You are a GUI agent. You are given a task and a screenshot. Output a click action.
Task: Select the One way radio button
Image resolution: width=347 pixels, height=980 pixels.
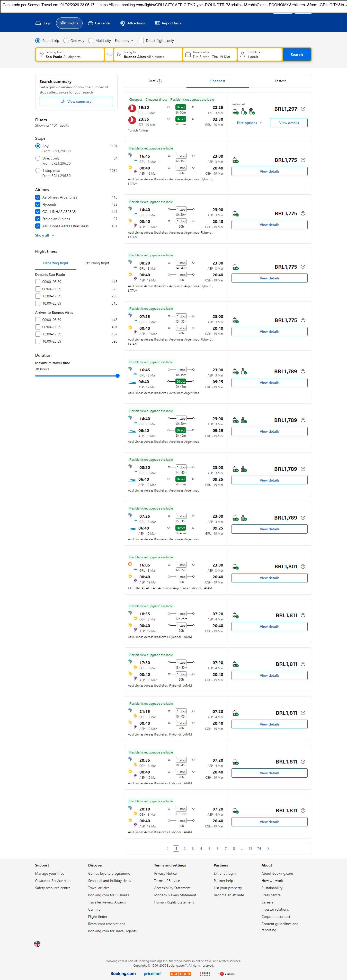[x=66, y=41]
